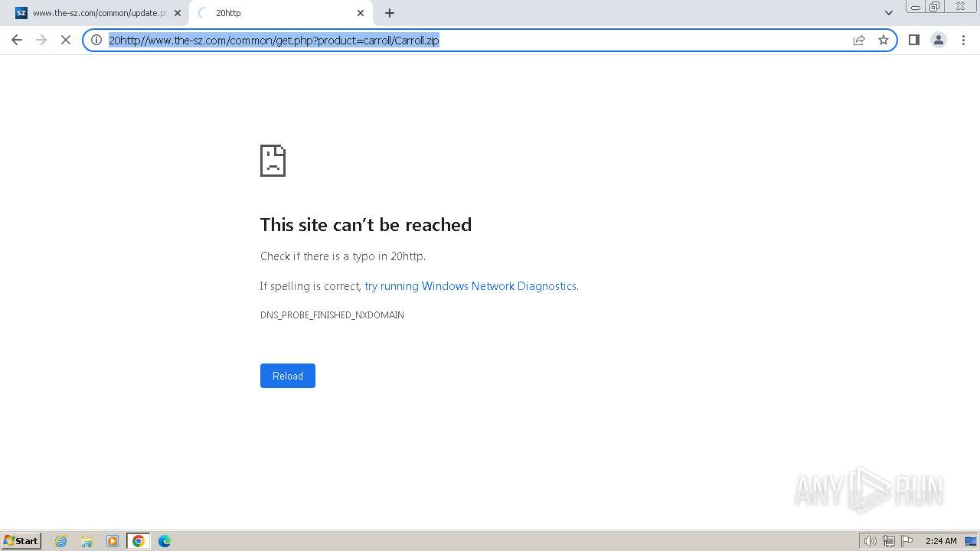The image size is (980, 551).
Task: Click the Reload button
Action: [x=288, y=376]
